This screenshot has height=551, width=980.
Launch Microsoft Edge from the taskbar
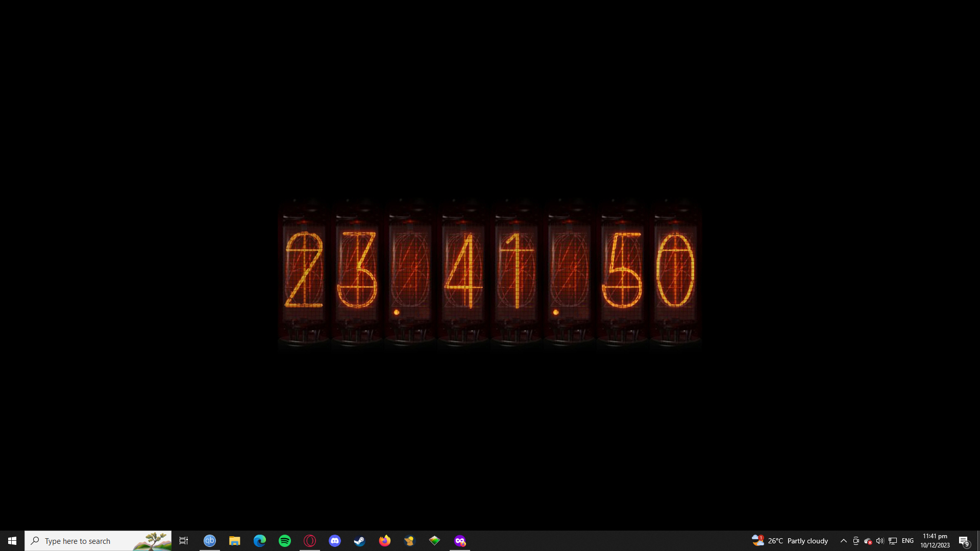[260, 541]
